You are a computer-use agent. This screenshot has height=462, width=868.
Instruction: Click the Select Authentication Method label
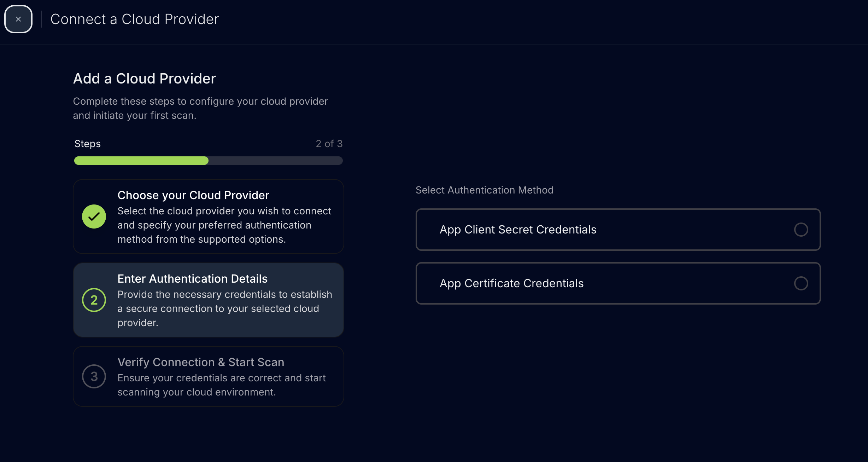click(485, 190)
